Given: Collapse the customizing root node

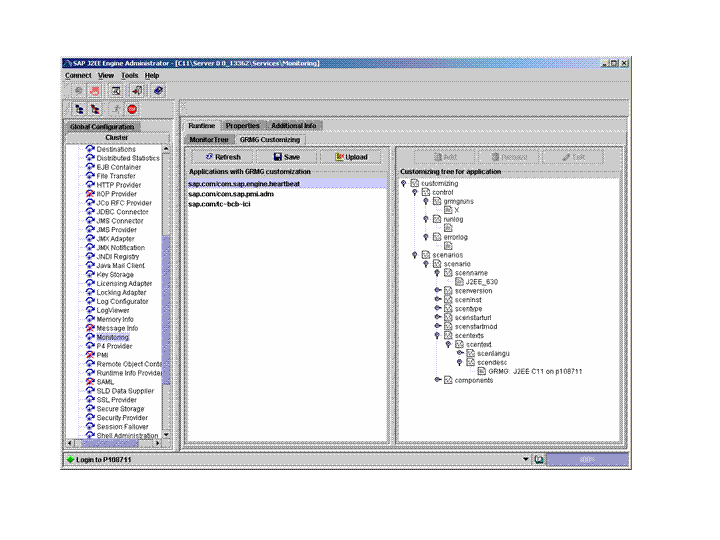Looking at the screenshot, I should pos(404,183).
